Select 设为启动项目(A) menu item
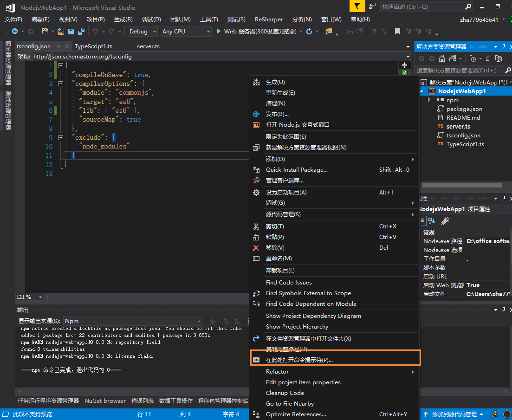The width and height of the screenshot is (512, 420). coord(334,193)
